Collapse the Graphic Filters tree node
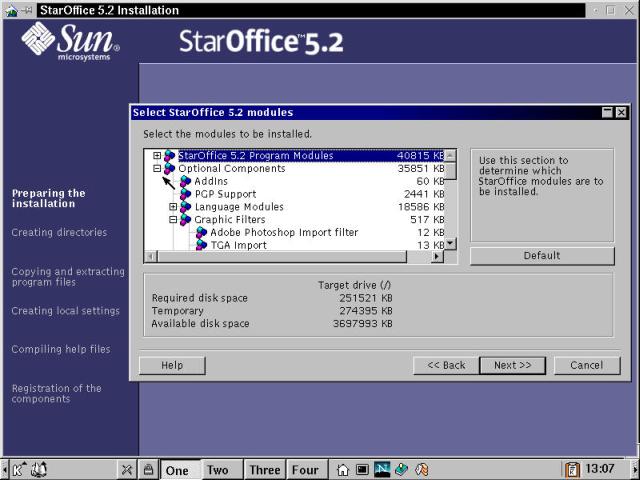The width and height of the screenshot is (640, 480). point(173,220)
